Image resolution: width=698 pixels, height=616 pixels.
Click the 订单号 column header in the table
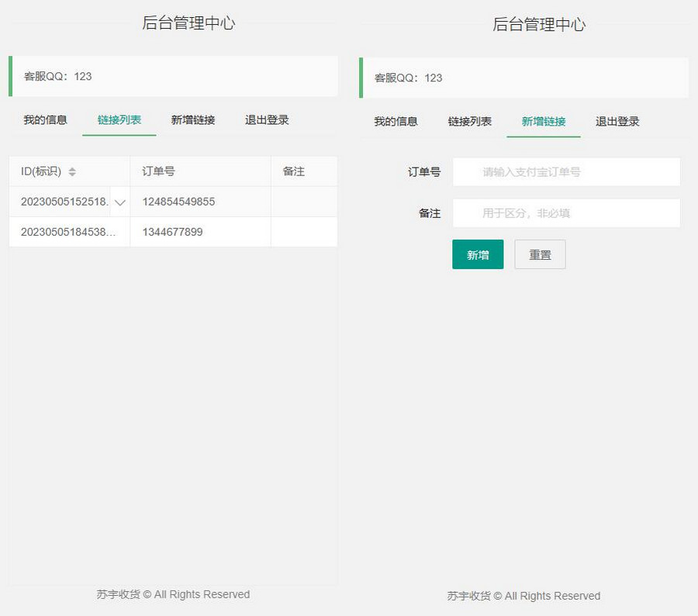tap(158, 171)
